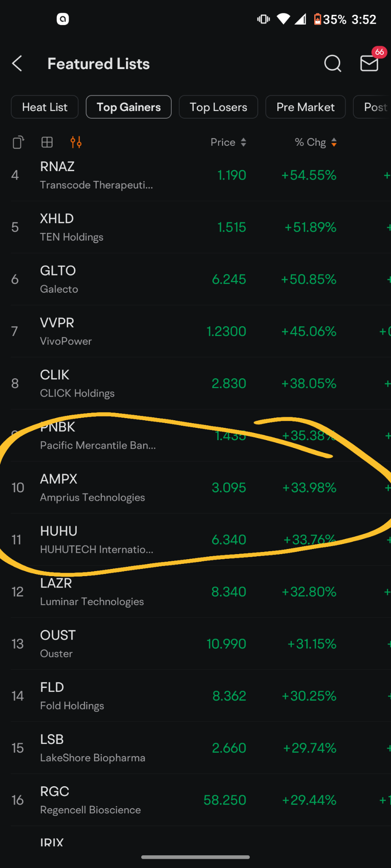
Task: Open the orange filter sliders icon
Action: [76, 142]
